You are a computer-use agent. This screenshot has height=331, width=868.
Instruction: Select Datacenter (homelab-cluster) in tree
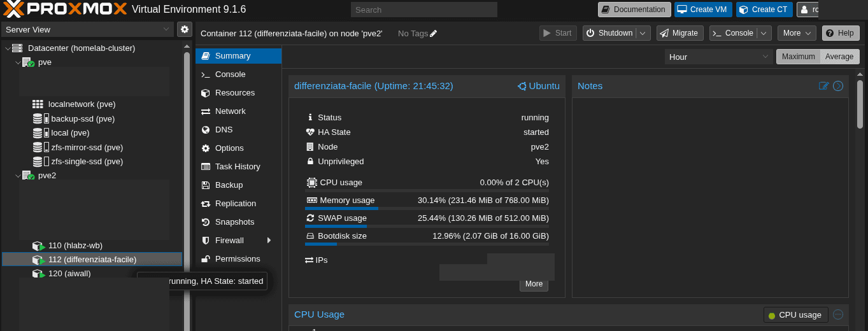(82, 48)
